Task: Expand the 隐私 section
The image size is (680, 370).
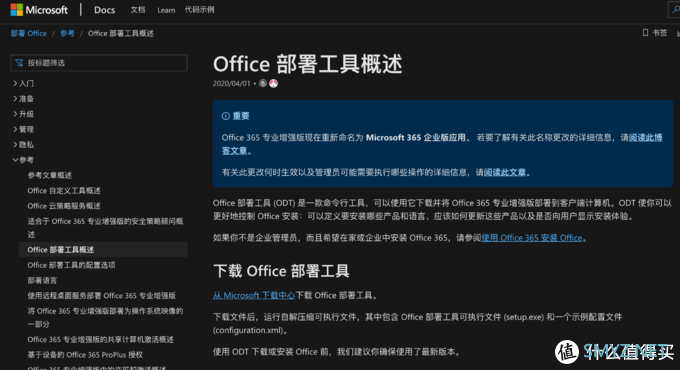Action: click(x=23, y=144)
